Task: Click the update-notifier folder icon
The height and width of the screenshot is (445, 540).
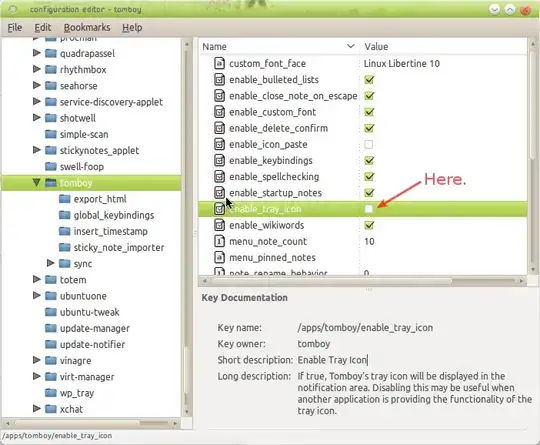Action: [51, 344]
